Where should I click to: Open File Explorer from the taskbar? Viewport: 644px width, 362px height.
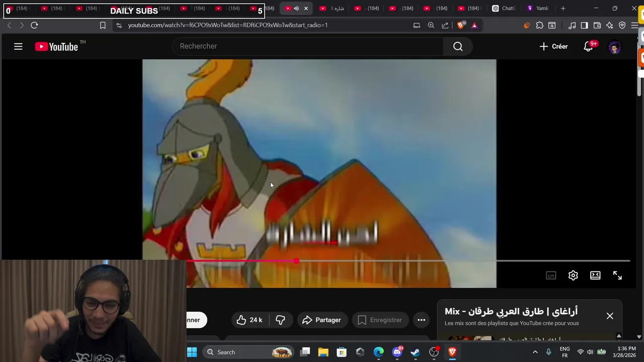coord(323,352)
